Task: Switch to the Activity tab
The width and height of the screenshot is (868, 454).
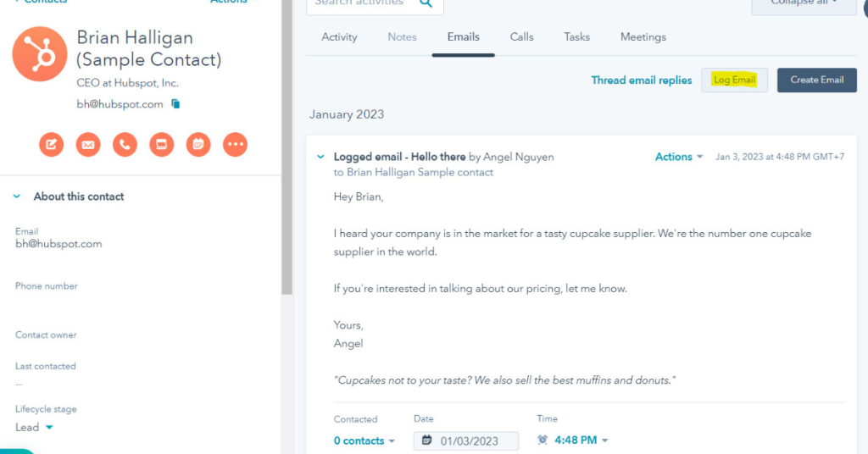Action: (339, 37)
